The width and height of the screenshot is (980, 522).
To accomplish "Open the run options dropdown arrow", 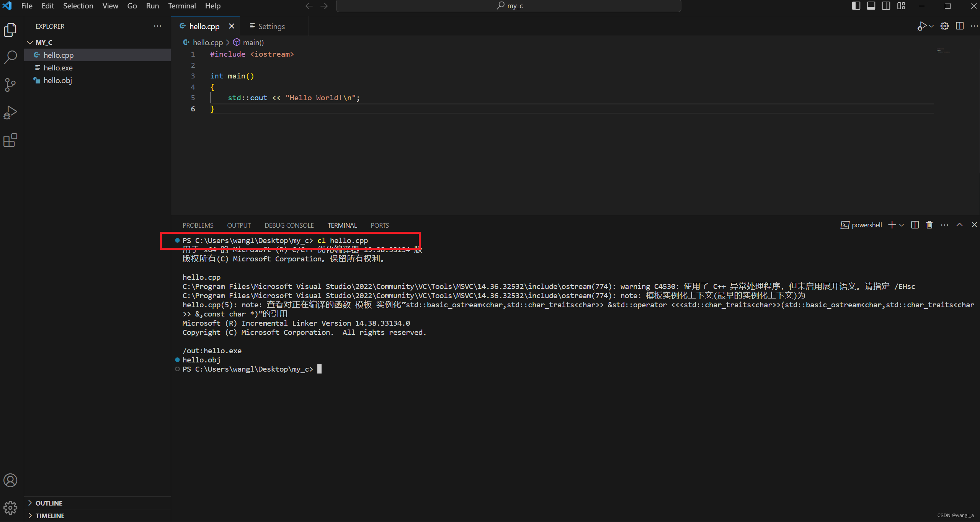I will pyautogui.click(x=931, y=26).
